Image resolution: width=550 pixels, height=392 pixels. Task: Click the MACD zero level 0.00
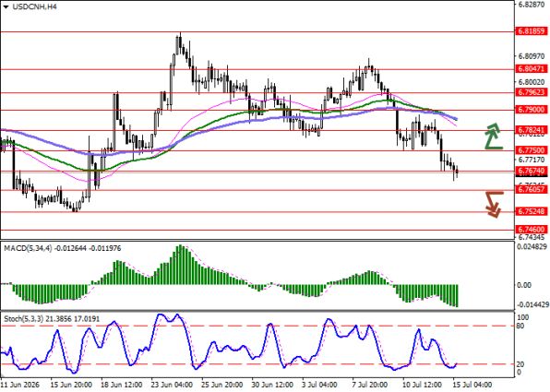click(524, 285)
